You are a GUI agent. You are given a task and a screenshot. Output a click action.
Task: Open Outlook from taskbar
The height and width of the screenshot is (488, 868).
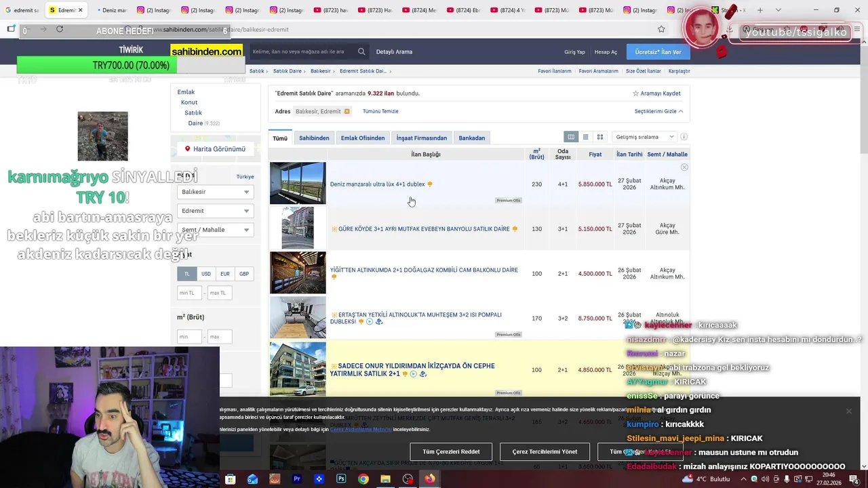pyautogui.click(x=252, y=479)
